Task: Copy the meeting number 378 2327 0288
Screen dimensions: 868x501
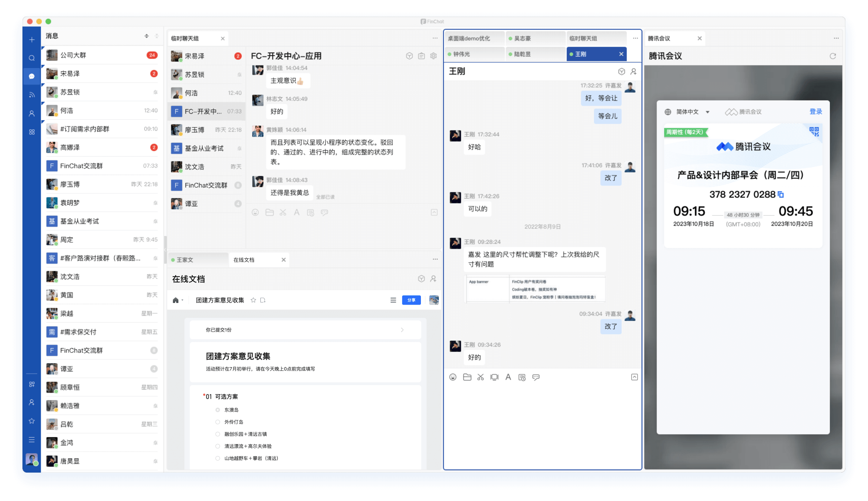Action: tap(781, 194)
